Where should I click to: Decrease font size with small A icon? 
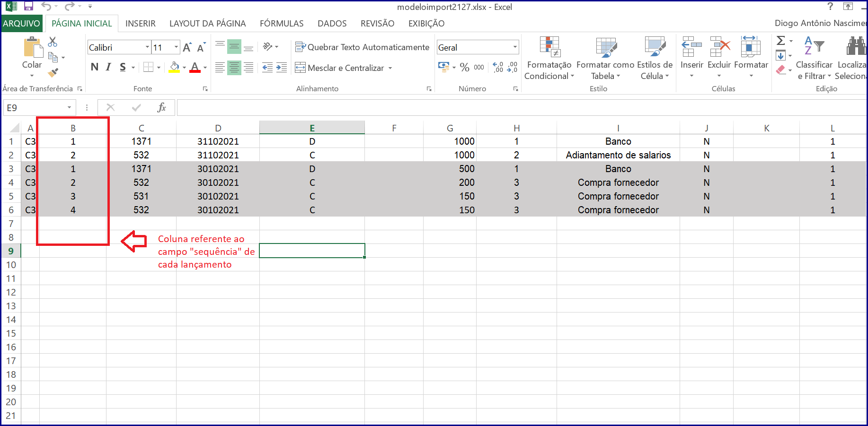pos(201,47)
